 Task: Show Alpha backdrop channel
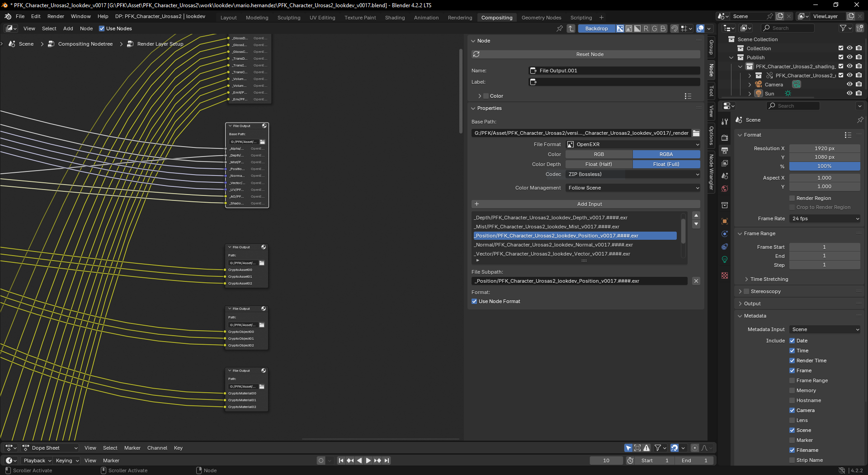(x=637, y=28)
